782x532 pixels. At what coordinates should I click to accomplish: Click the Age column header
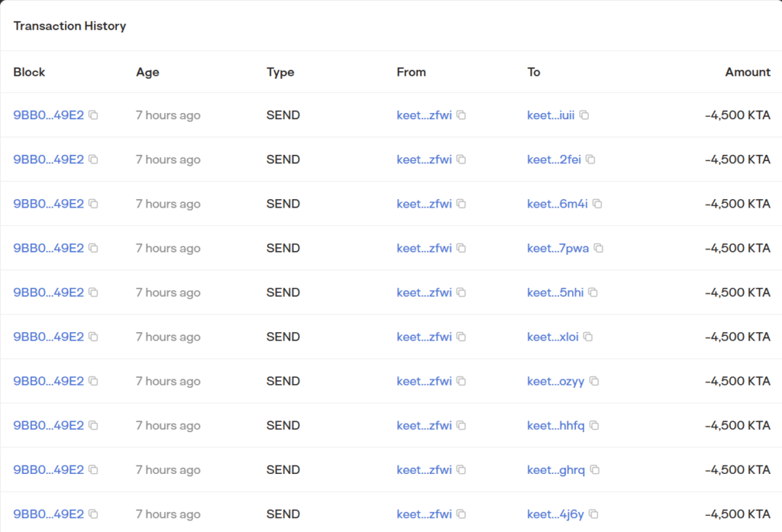[x=147, y=73]
